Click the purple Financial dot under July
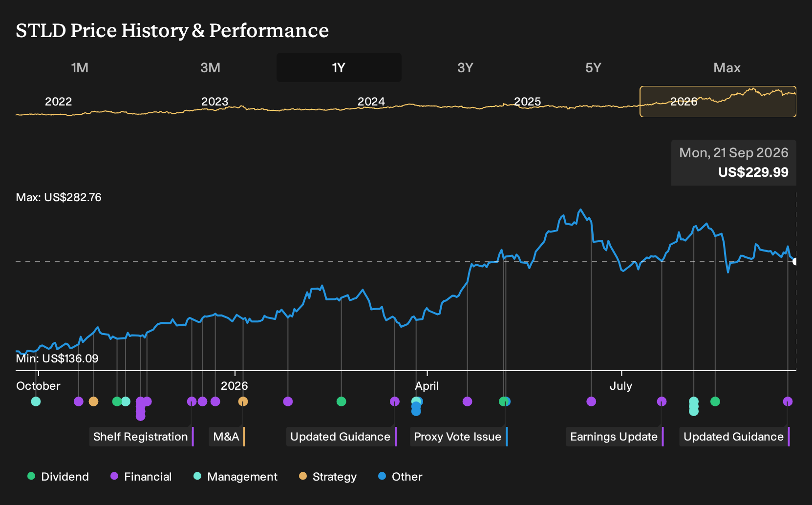The image size is (812, 505). click(591, 401)
